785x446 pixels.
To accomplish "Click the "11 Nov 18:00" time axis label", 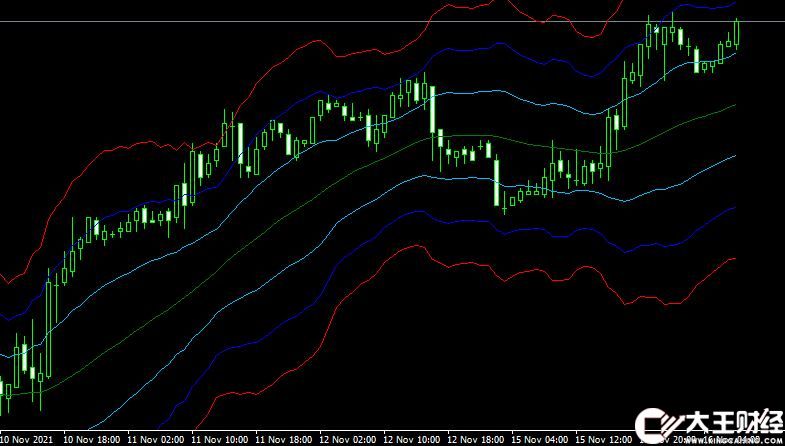I will coord(284,439).
